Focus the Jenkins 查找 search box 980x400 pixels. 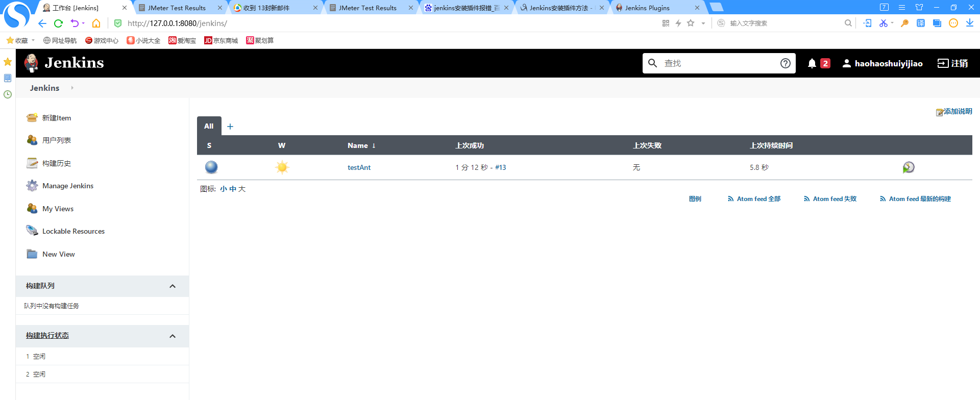(719, 63)
